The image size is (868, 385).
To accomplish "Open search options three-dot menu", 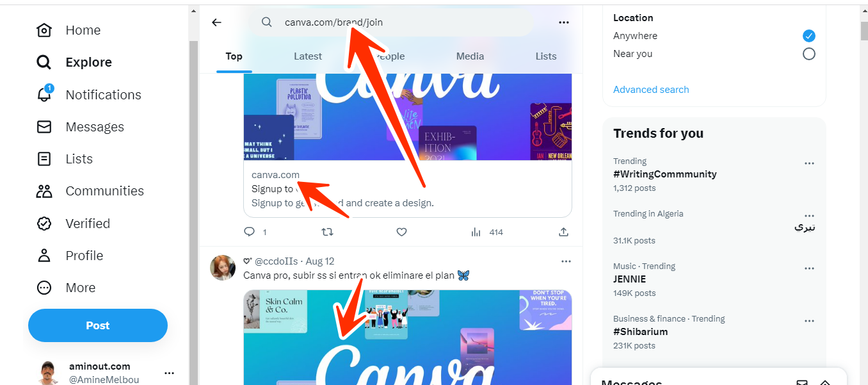I will [x=564, y=22].
